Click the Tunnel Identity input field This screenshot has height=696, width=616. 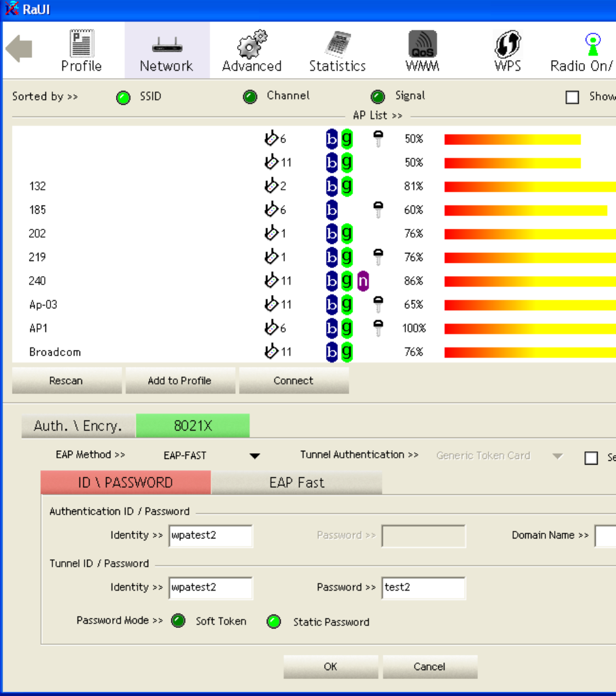[211, 588]
